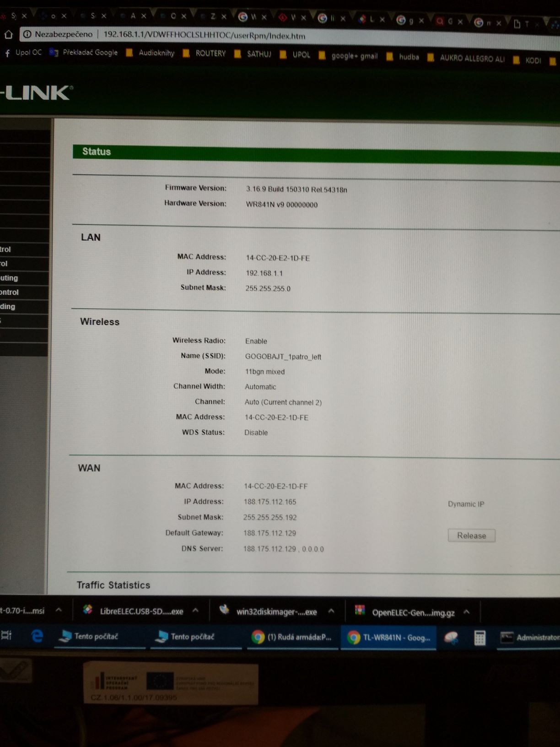Expand options for OpenELEC-Gen img.gz download
The image size is (560, 747).
click(467, 612)
